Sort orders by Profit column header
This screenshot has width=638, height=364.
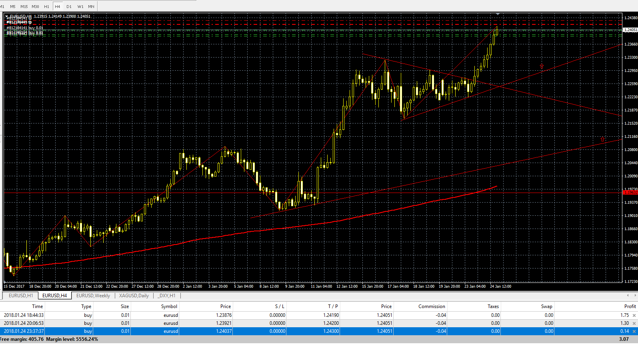click(596, 306)
